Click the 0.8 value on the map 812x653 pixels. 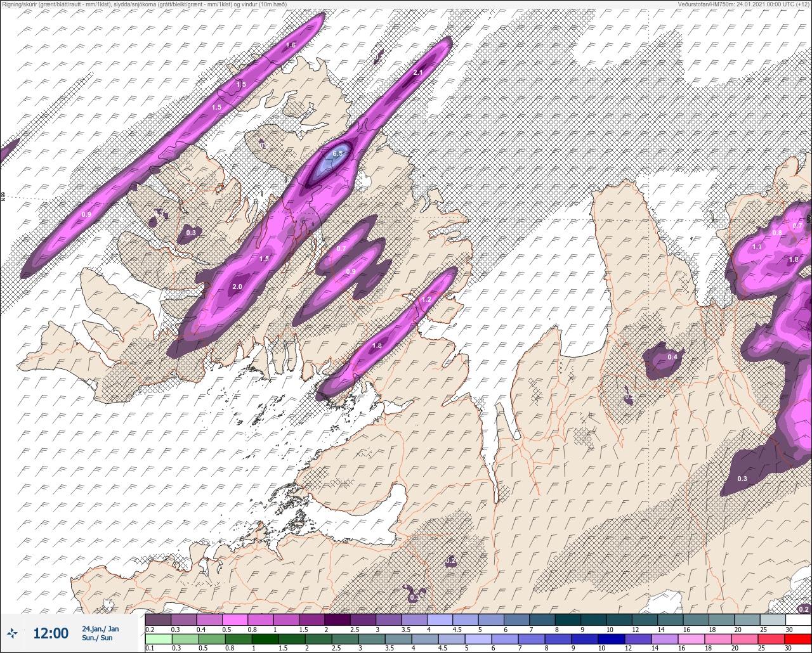[777, 233]
